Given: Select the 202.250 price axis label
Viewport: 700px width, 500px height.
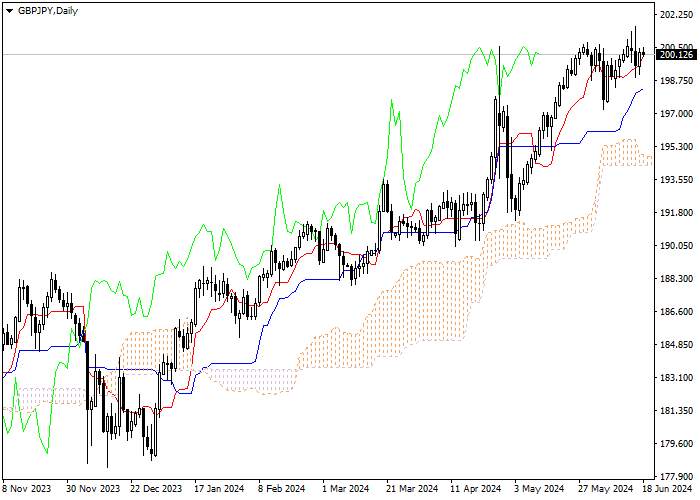Looking at the screenshot, I should click(x=676, y=15).
